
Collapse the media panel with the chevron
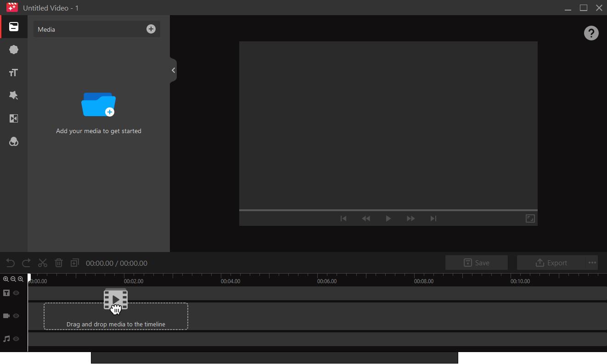click(173, 70)
